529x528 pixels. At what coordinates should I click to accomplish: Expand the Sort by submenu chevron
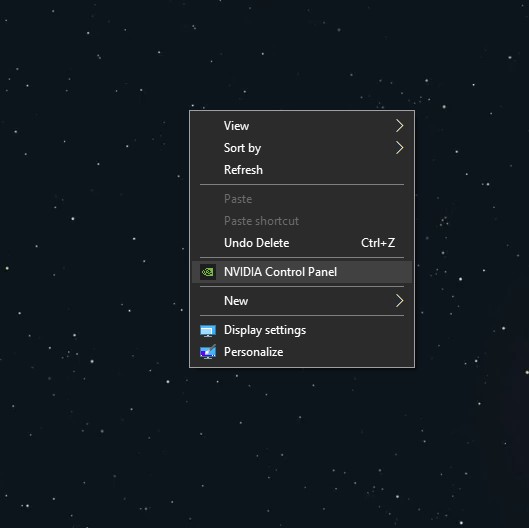pyautogui.click(x=399, y=148)
